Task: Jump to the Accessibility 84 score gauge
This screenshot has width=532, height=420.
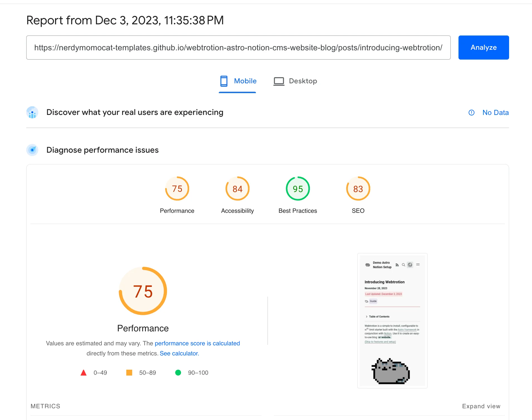Action: coord(237,189)
